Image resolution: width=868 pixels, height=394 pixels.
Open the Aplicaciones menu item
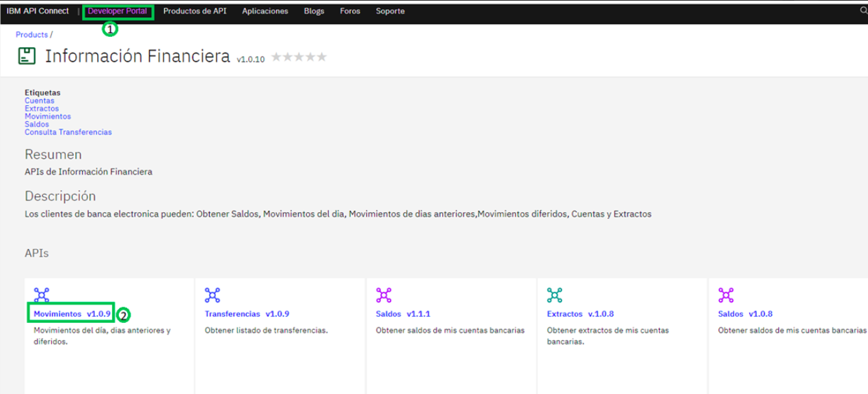pos(265,12)
